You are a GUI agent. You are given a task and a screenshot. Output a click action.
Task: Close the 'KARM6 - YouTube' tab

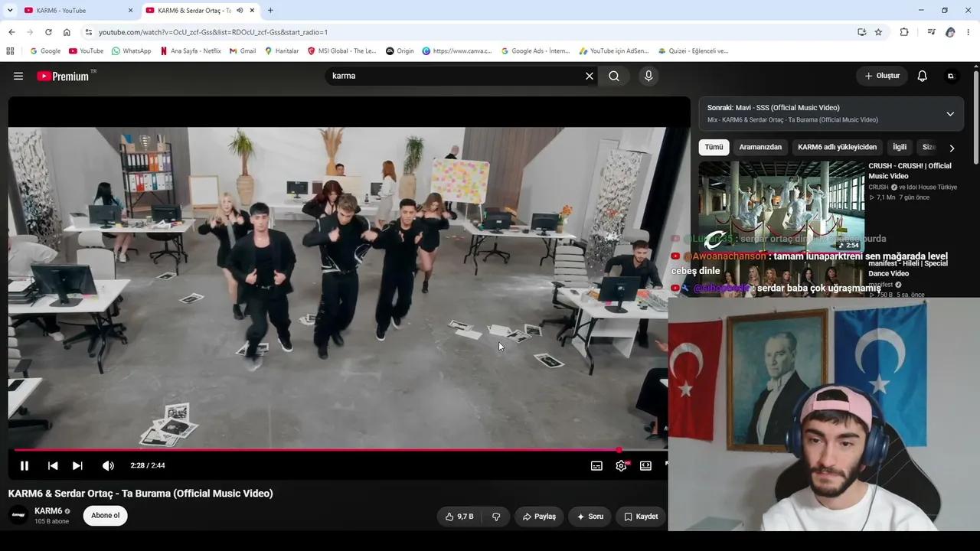point(130,11)
